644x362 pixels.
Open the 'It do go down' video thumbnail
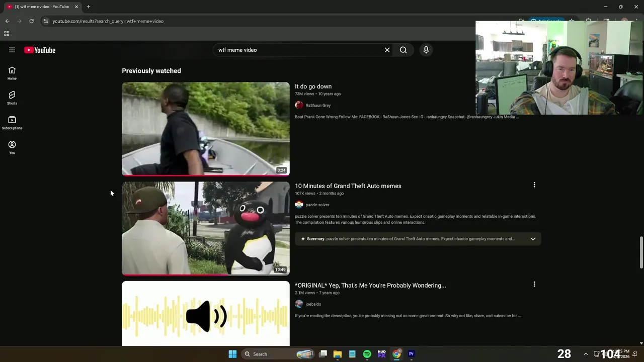point(206,129)
